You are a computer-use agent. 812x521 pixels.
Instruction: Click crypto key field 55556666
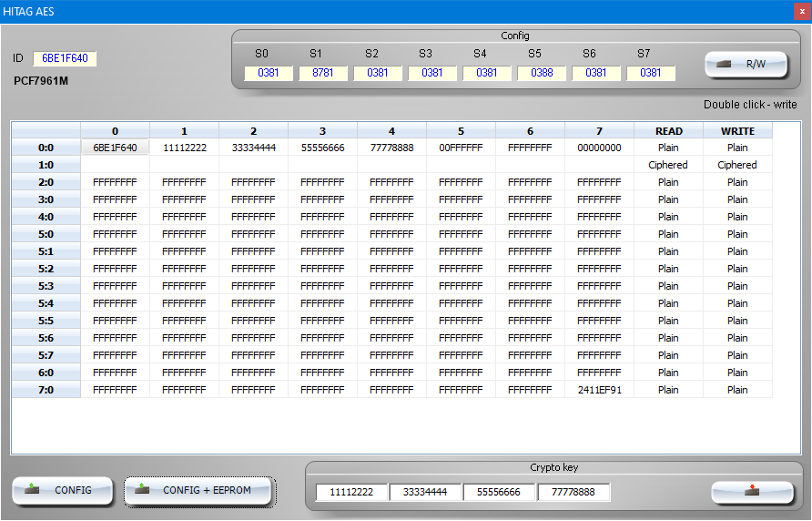pyautogui.click(x=499, y=492)
